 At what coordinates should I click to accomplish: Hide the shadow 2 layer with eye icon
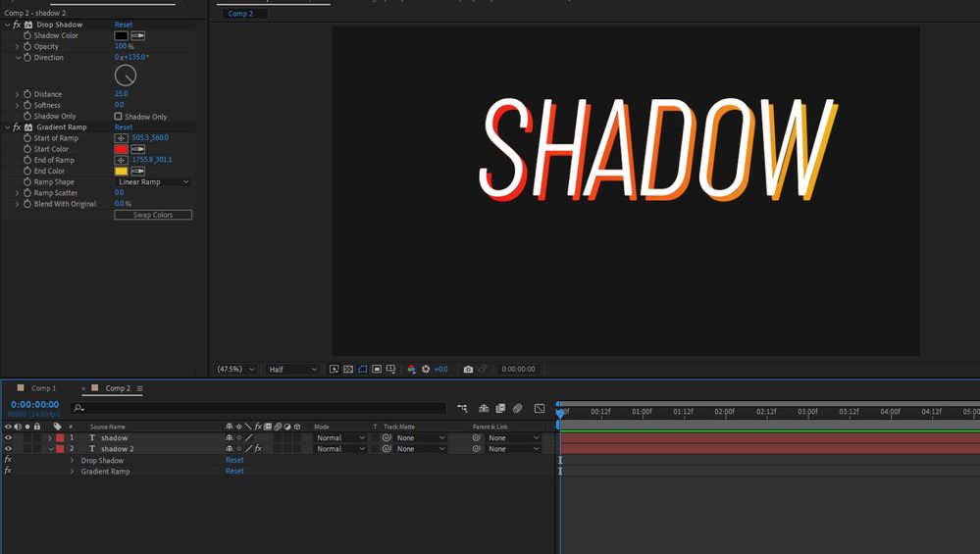(x=8, y=449)
